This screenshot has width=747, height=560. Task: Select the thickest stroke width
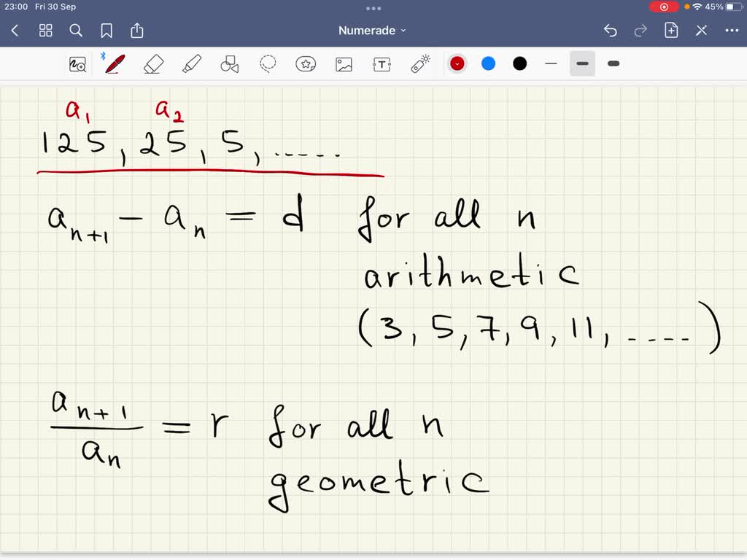[x=614, y=64]
